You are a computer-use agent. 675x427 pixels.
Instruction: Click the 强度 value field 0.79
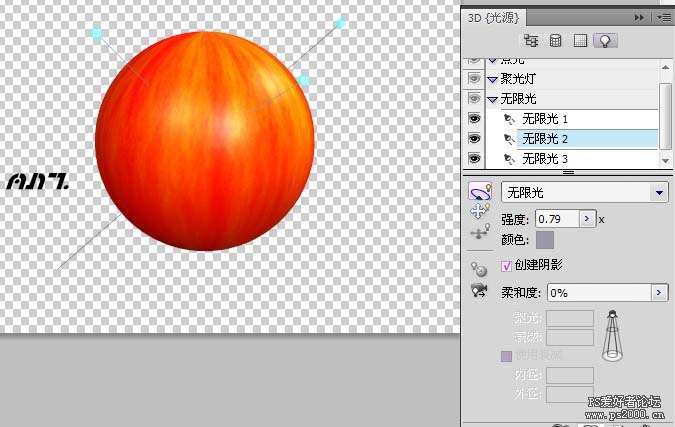click(x=557, y=219)
